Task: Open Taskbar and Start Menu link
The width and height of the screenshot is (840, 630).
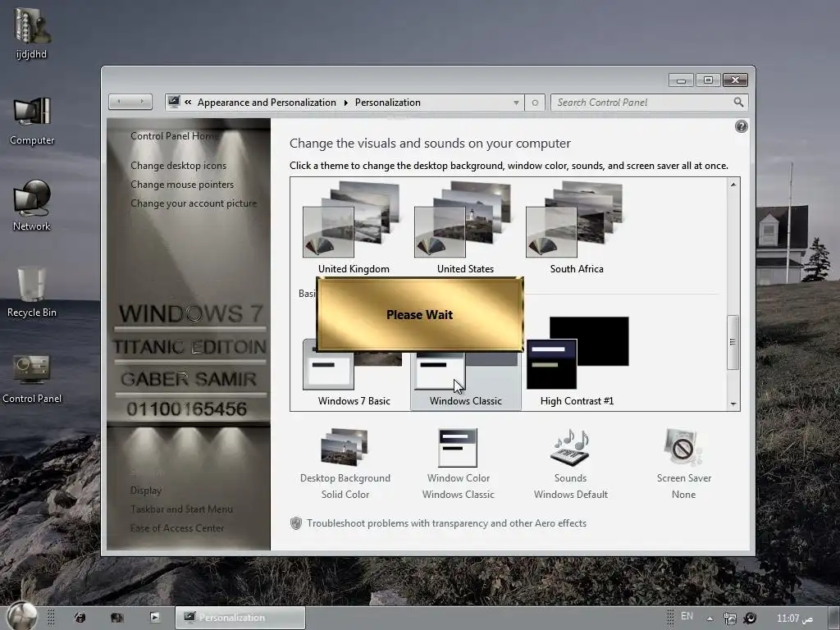Action: (181, 509)
